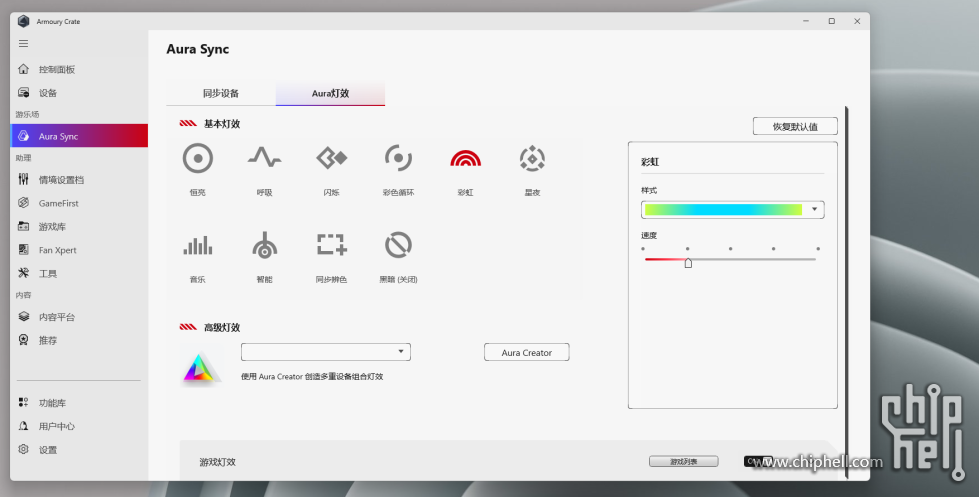Click the 工具 tools sidebar icon
The image size is (979, 497).
coord(23,273)
